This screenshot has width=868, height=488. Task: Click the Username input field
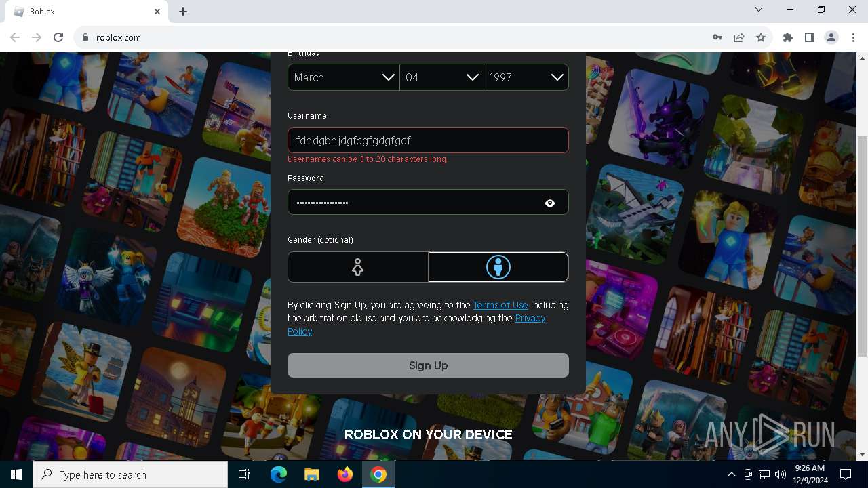pos(428,140)
